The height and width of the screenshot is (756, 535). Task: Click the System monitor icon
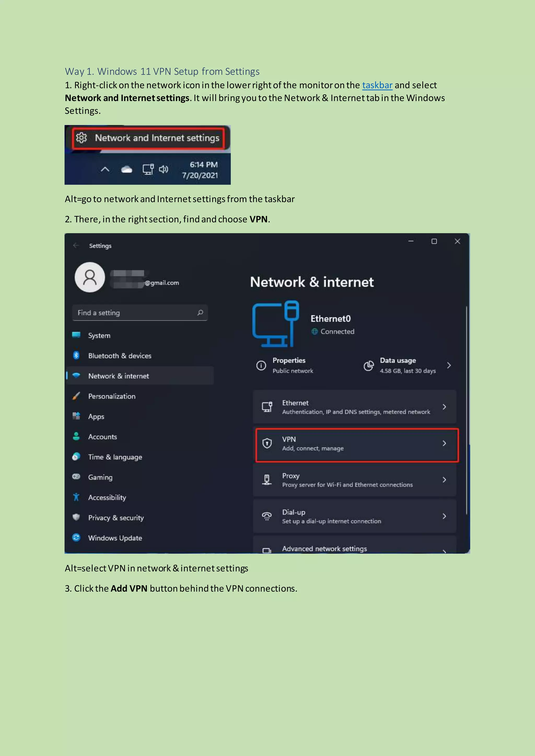point(76,335)
